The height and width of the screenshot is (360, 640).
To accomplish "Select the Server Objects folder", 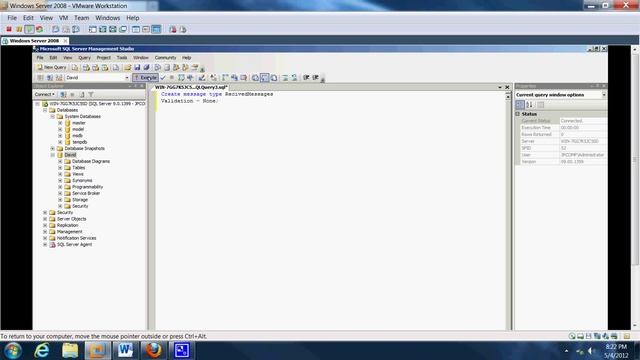I will coord(71,219).
